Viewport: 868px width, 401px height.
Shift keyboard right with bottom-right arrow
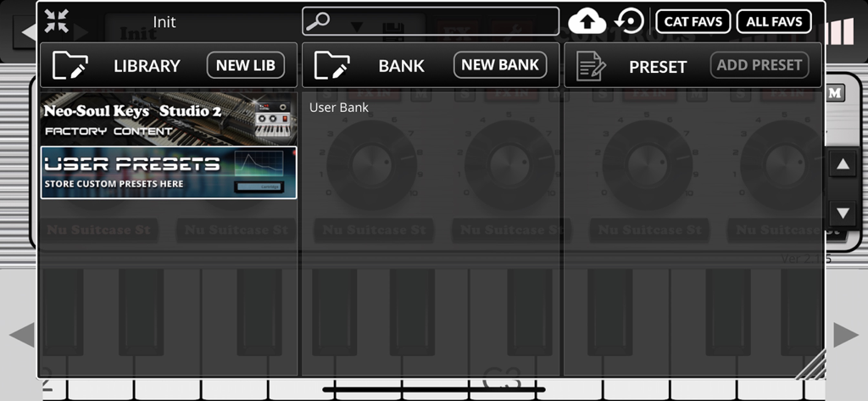tap(846, 336)
